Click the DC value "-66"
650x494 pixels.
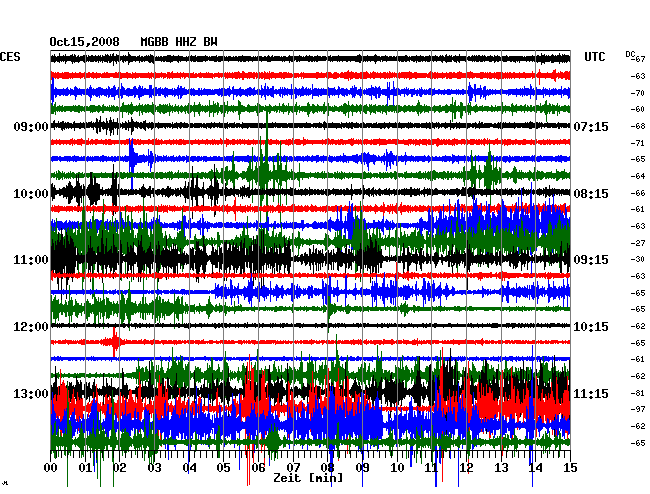point(638,193)
